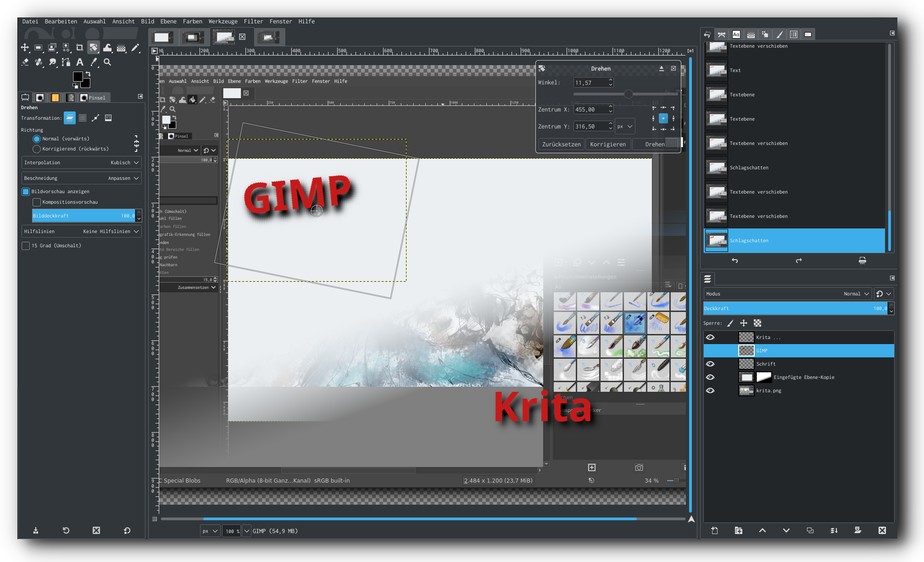Merge down the selected layer
924x562 pixels.
click(x=834, y=530)
